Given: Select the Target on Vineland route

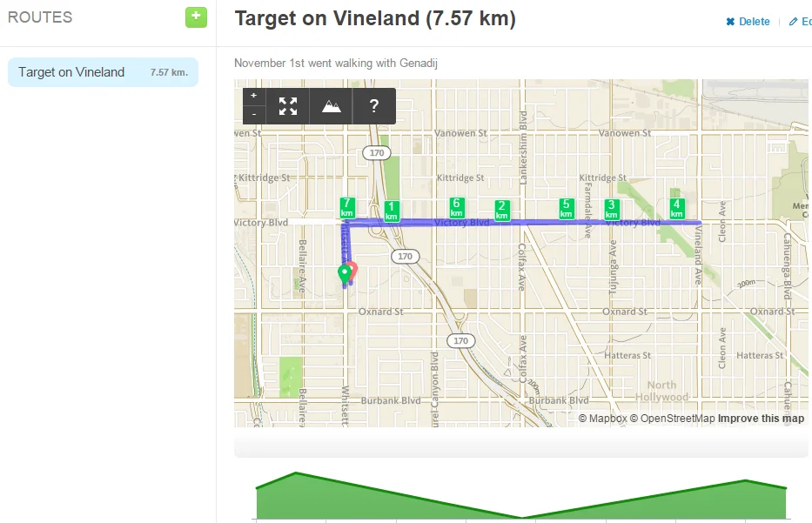Looking at the screenshot, I should click(x=103, y=72).
